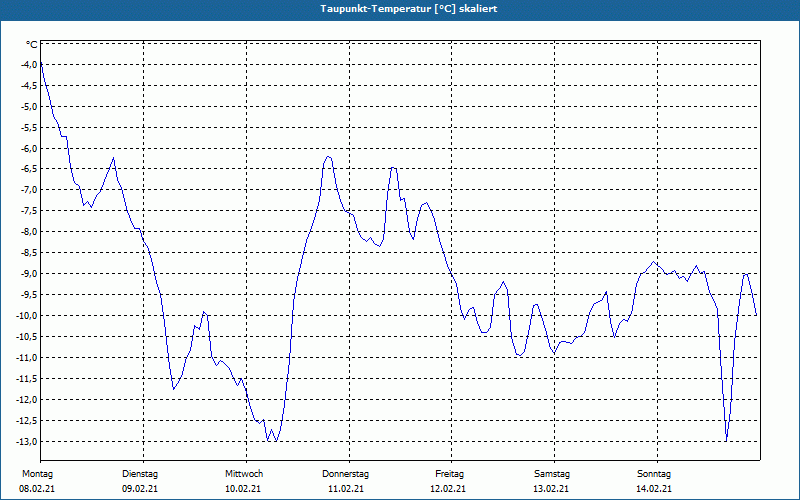Click the '-10,0' axis value
800x500 pixels.
tap(27, 315)
